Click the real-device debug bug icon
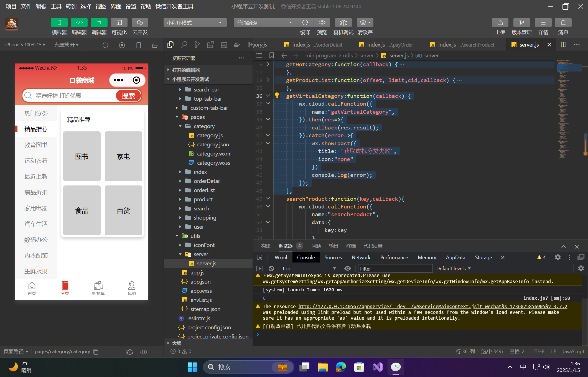The width and height of the screenshot is (588, 377). click(343, 23)
